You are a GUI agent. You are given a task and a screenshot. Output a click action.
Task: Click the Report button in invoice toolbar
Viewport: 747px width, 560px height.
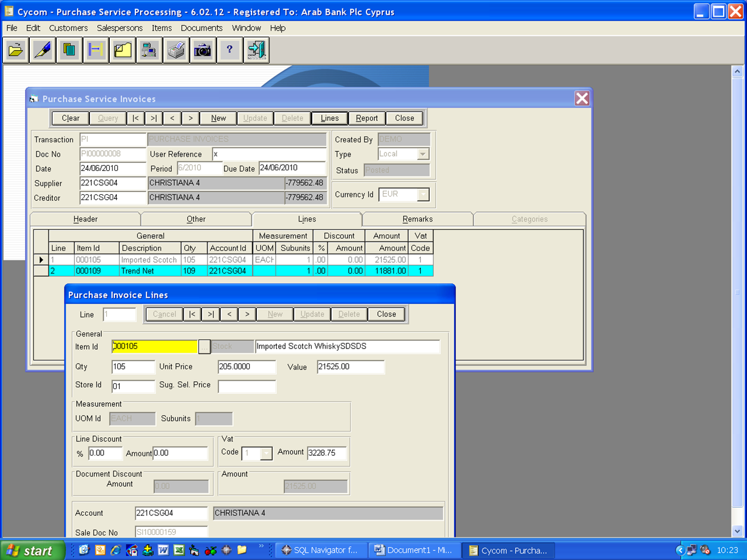coord(367,118)
